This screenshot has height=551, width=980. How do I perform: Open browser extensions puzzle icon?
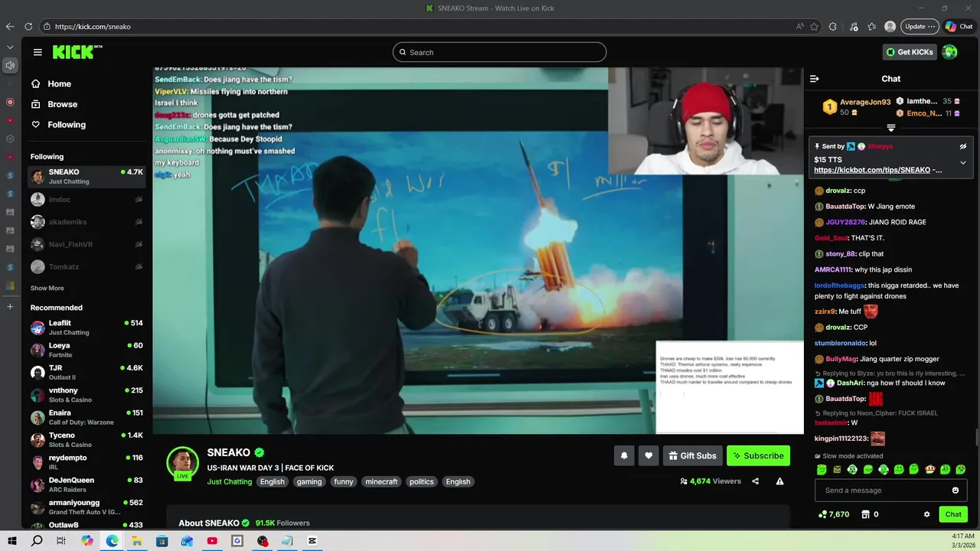833,26
